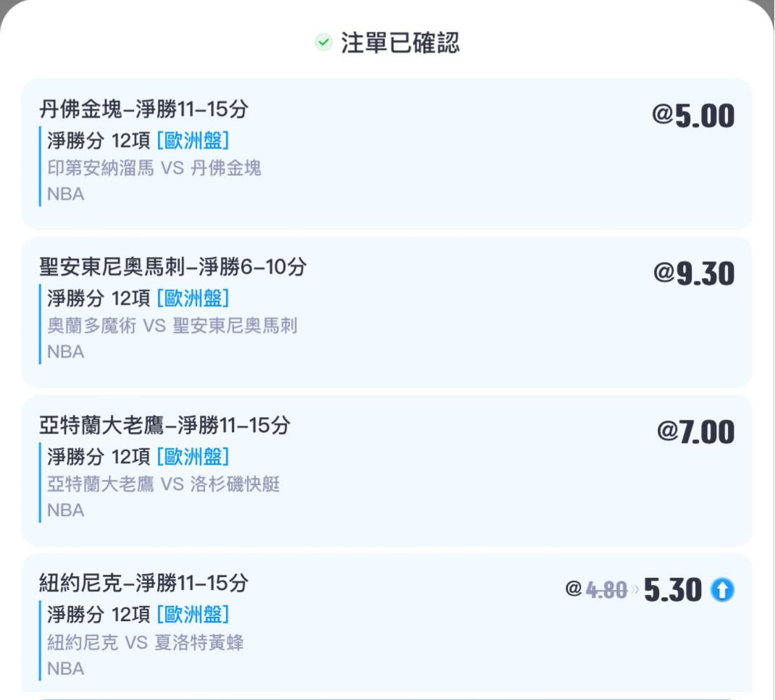Viewport: 775px width, 700px height.
Task: Open the [歐洲盤] link in the 丹佛金塊 bet
Action: pos(193,139)
